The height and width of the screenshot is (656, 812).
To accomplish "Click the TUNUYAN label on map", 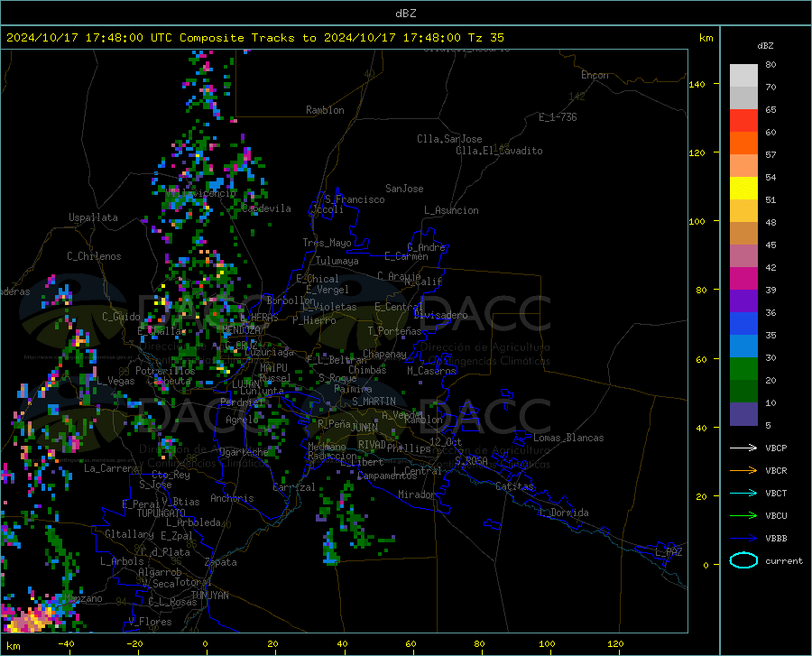I will (209, 596).
